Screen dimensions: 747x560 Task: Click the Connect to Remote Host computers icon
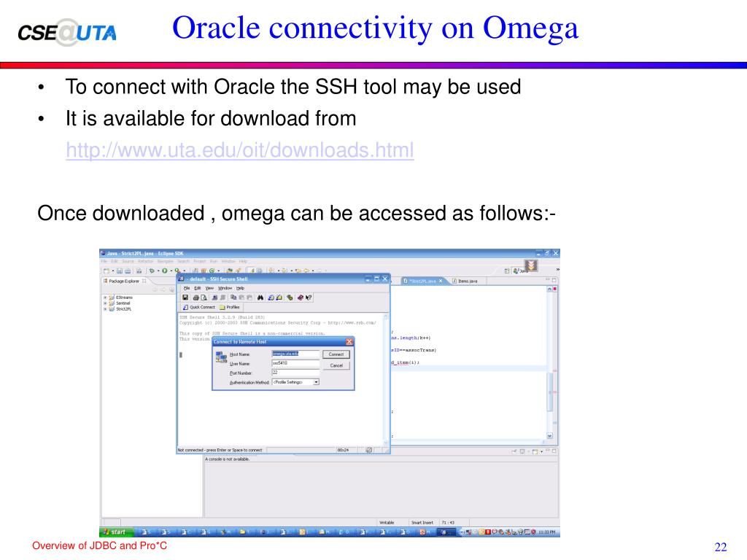point(221,357)
